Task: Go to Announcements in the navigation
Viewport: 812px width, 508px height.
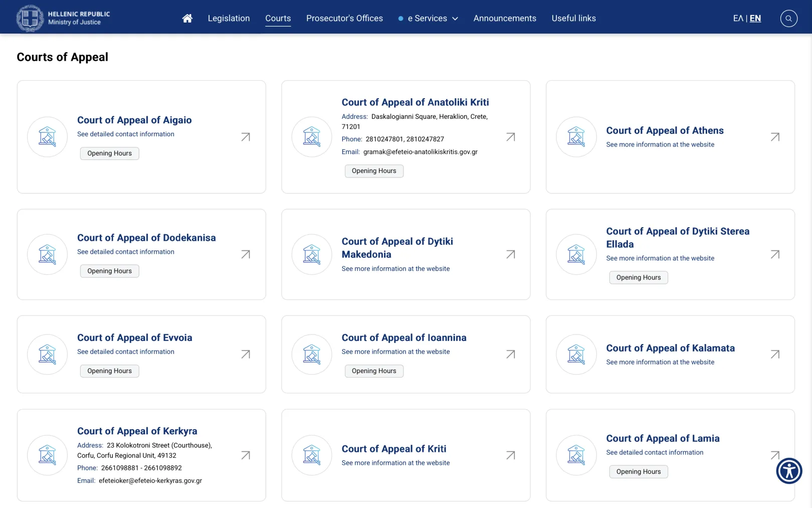Action: 505,19
